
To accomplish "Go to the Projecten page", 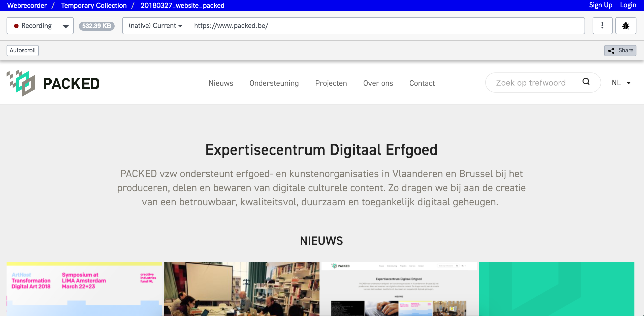I will coord(331,83).
